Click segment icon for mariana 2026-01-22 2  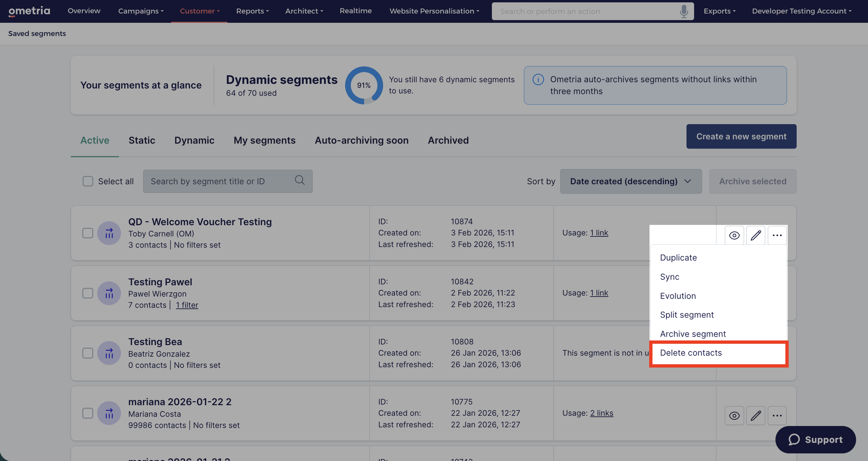(109, 413)
